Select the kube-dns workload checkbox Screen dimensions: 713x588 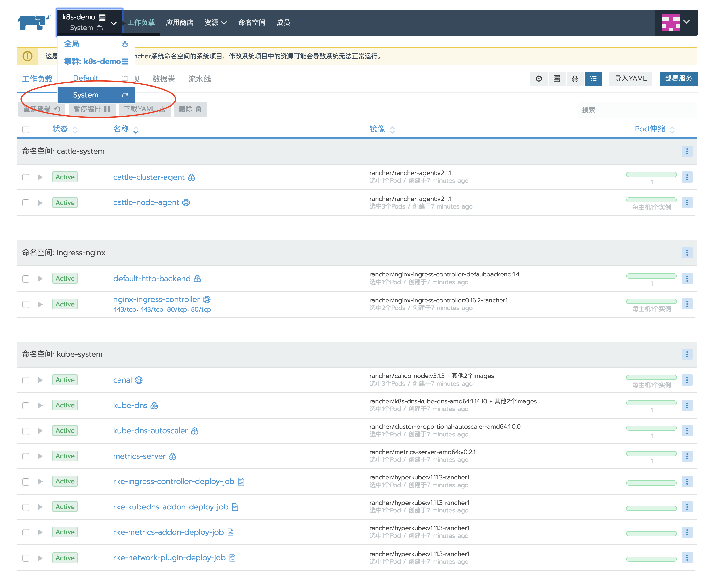pos(26,406)
